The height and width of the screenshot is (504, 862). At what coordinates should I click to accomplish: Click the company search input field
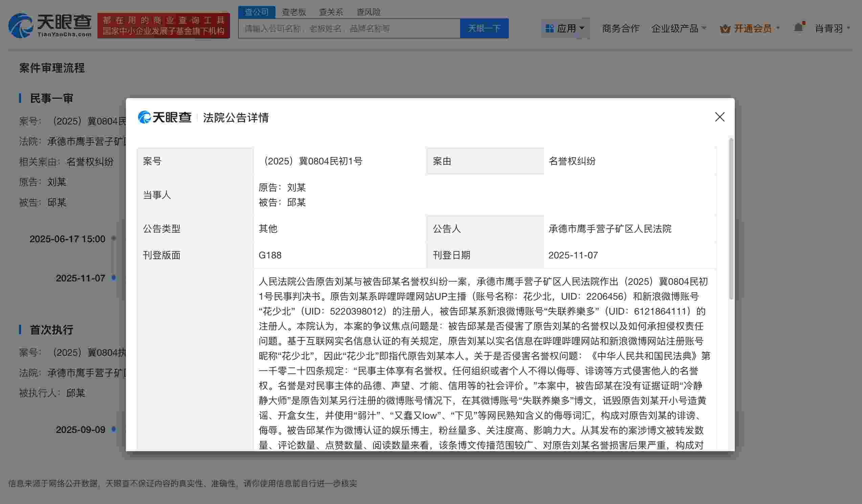click(x=349, y=28)
